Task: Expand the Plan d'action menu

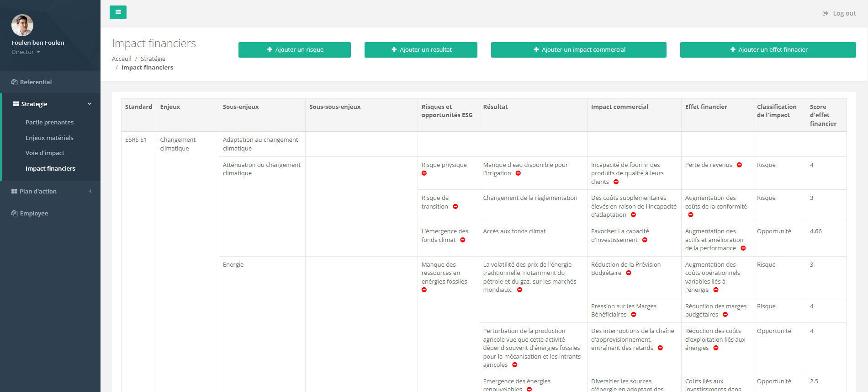Action: [x=50, y=191]
